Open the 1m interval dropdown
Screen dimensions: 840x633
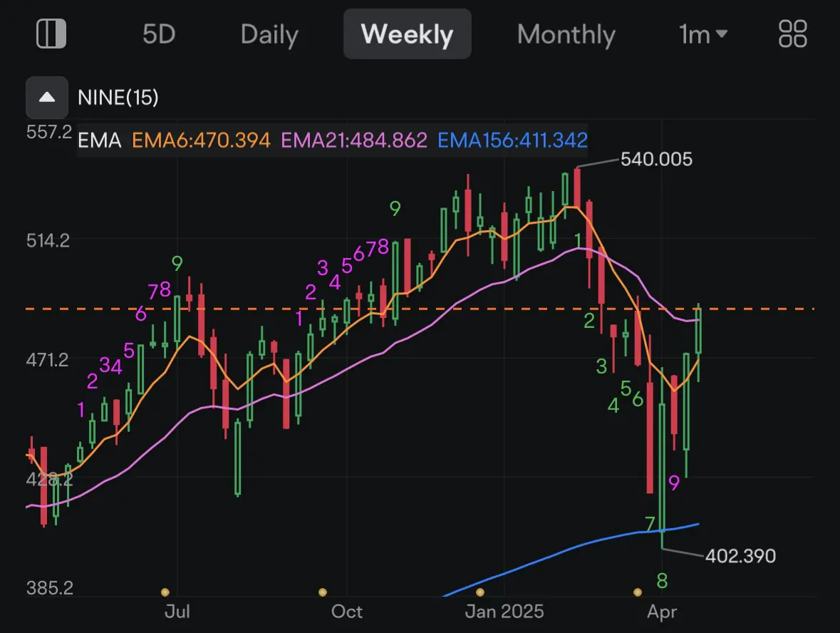pos(703,34)
